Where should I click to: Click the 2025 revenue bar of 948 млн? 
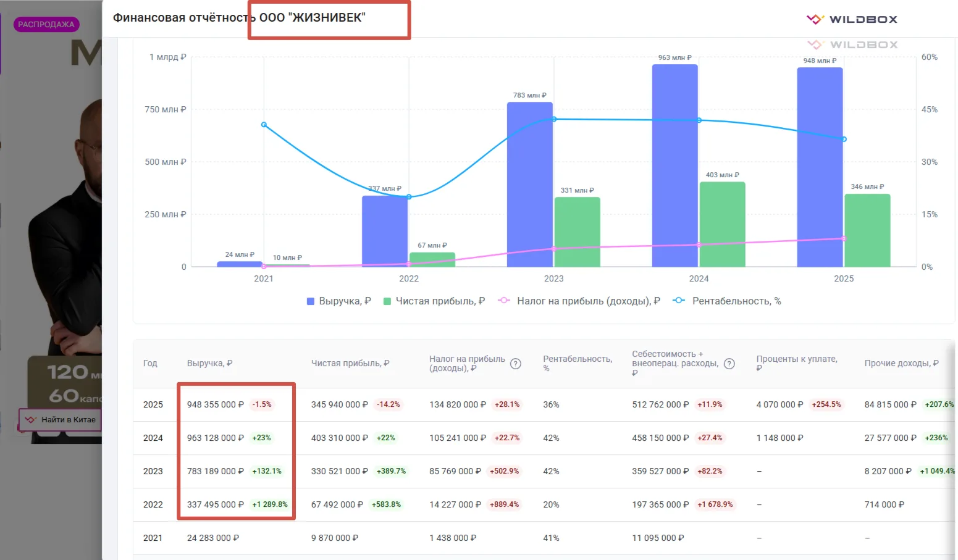click(x=820, y=167)
